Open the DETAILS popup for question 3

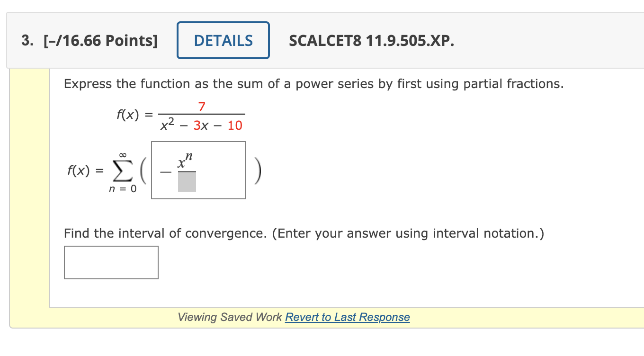[x=223, y=40]
